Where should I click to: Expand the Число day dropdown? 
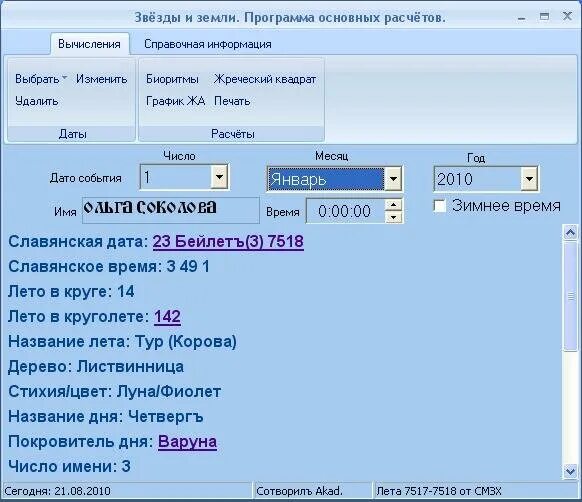(219, 176)
